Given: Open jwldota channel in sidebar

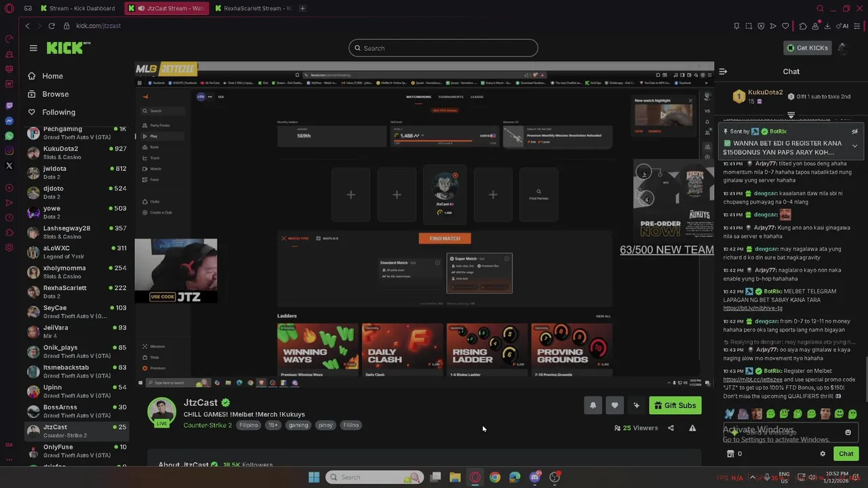Looking at the screenshot, I should point(76,172).
